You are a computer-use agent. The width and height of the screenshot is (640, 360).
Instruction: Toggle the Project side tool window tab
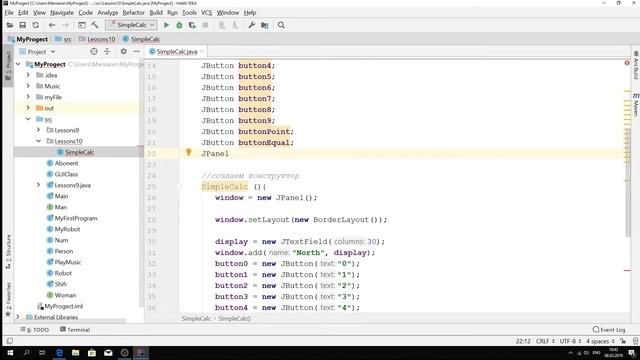(8, 65)
